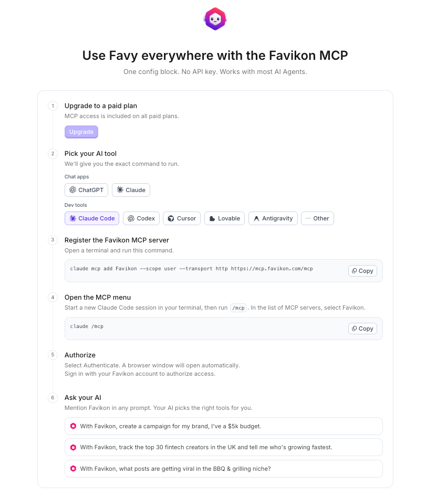Select the fintech creators UK prompt example

(x=223, y=447)
